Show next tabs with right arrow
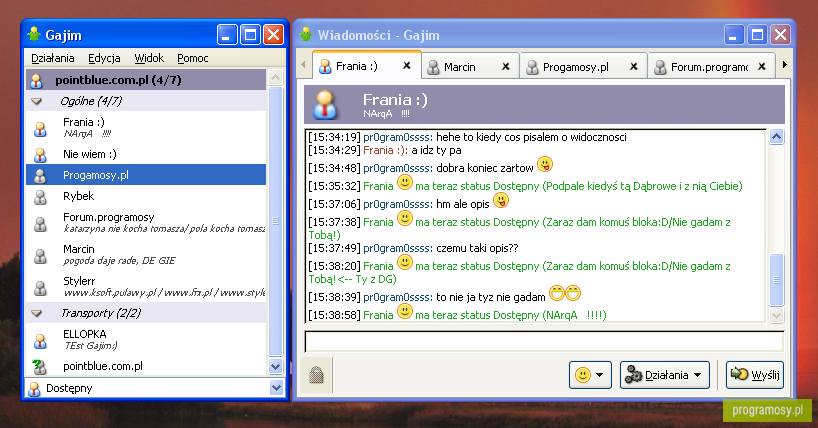The image size is (818, 428). click(784, 65)
